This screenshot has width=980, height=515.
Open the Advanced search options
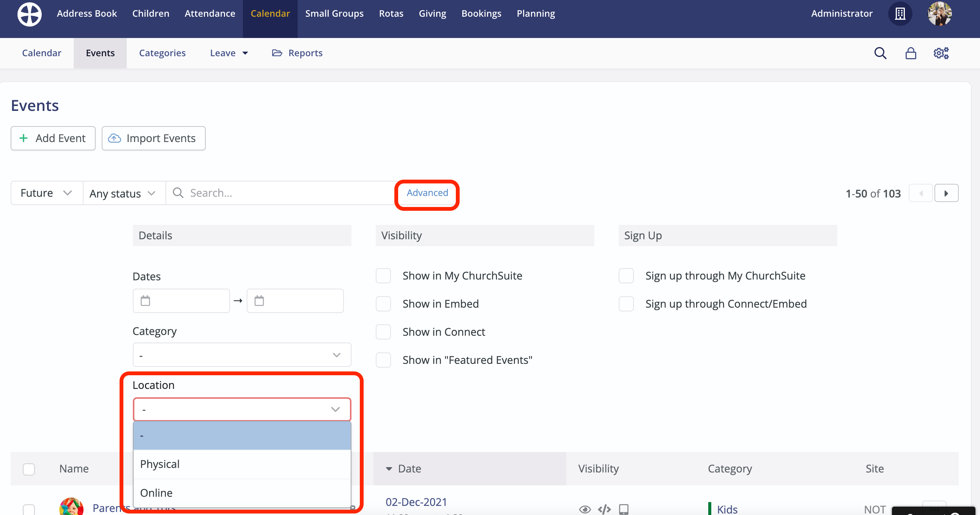point(427,193)
